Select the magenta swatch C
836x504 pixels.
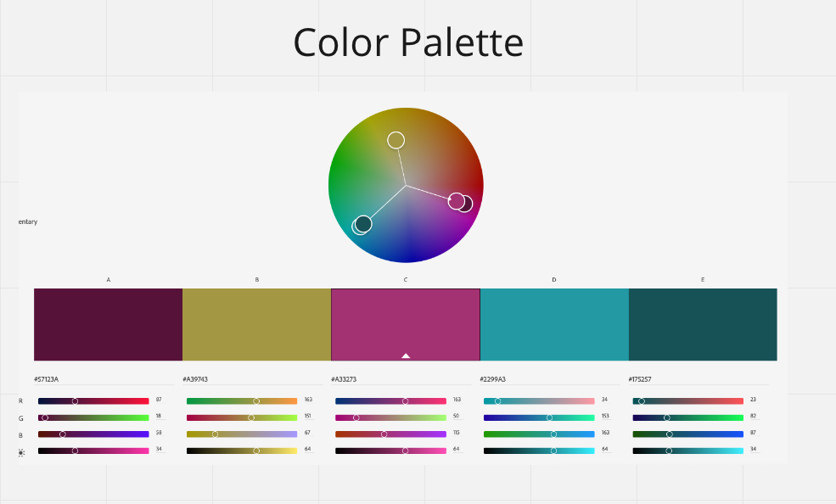click(405, 324)
